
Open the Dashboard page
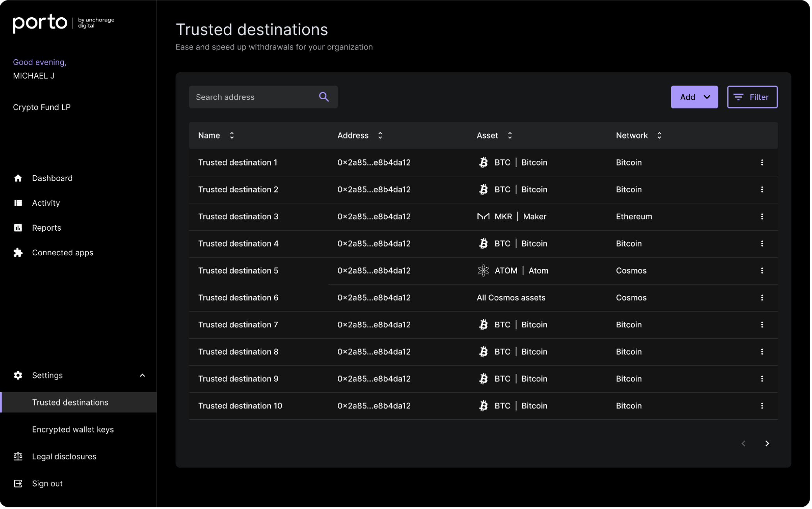[x=52, y=178]
